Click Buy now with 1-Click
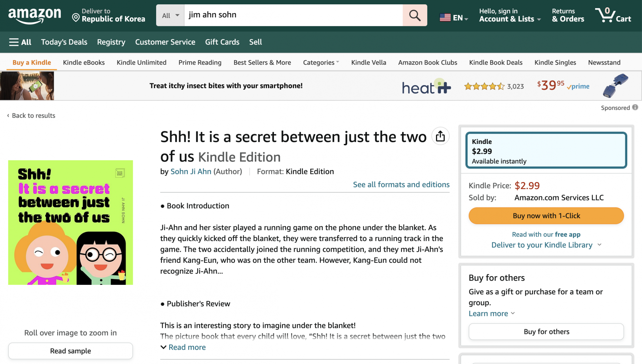 coord(546,216)
